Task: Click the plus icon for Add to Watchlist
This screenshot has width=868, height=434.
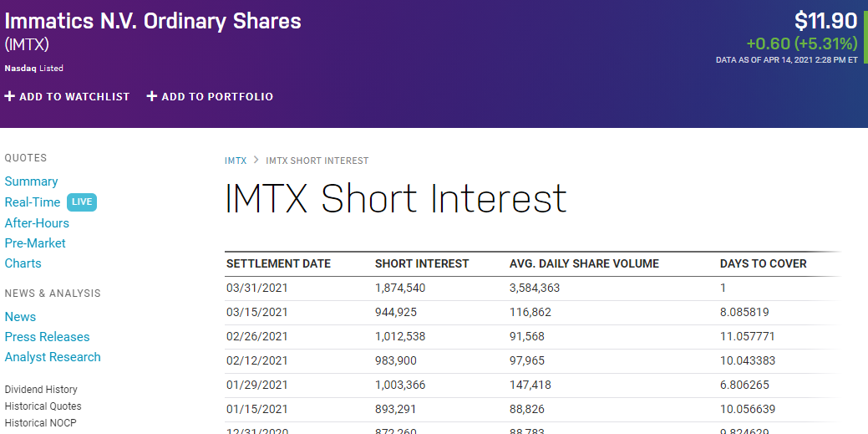Action: (x=10, y=97)
